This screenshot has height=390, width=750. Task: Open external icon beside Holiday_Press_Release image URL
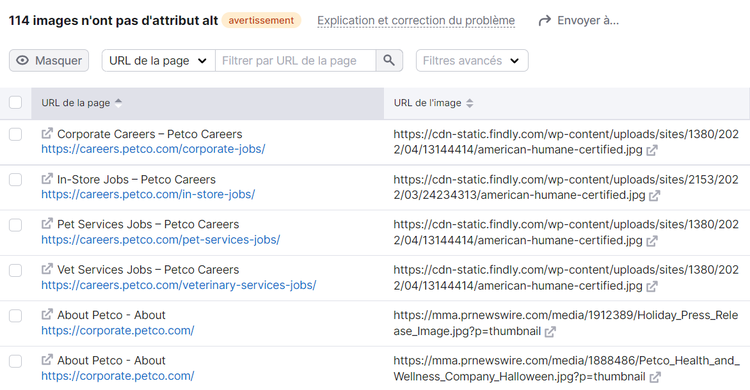550,332
